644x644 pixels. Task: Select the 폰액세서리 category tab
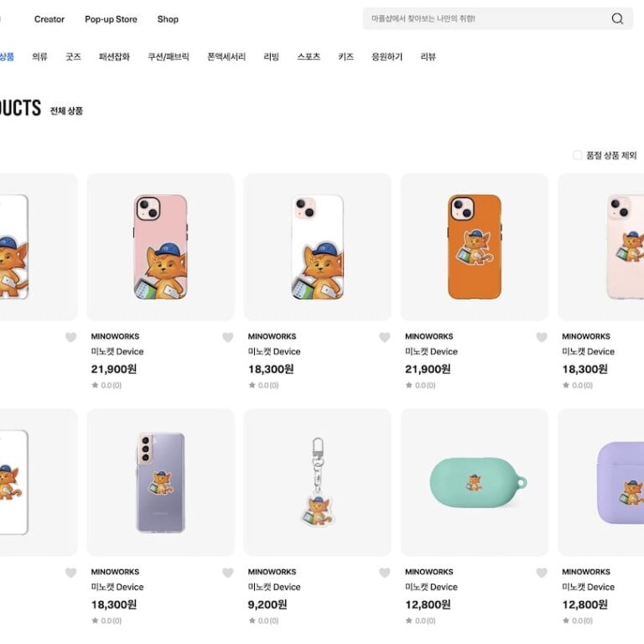coord(226,57)
